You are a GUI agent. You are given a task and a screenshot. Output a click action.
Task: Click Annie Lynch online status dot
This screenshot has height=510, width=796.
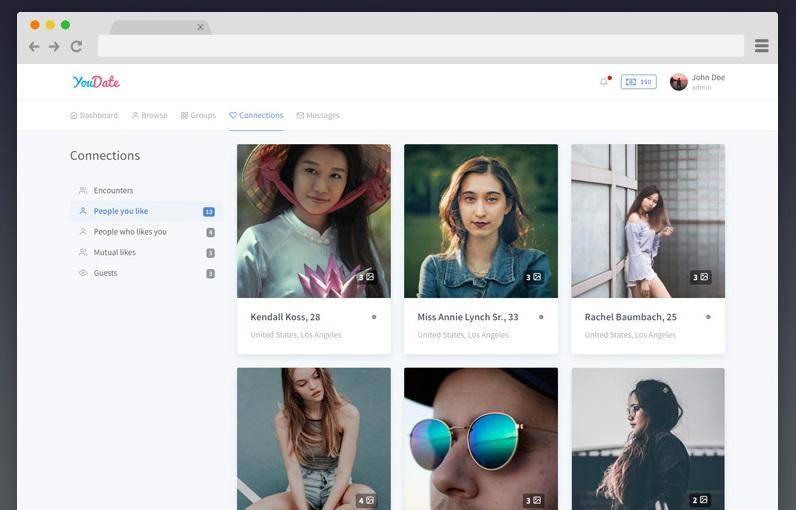pyautogui.click(x=541, y=317)
